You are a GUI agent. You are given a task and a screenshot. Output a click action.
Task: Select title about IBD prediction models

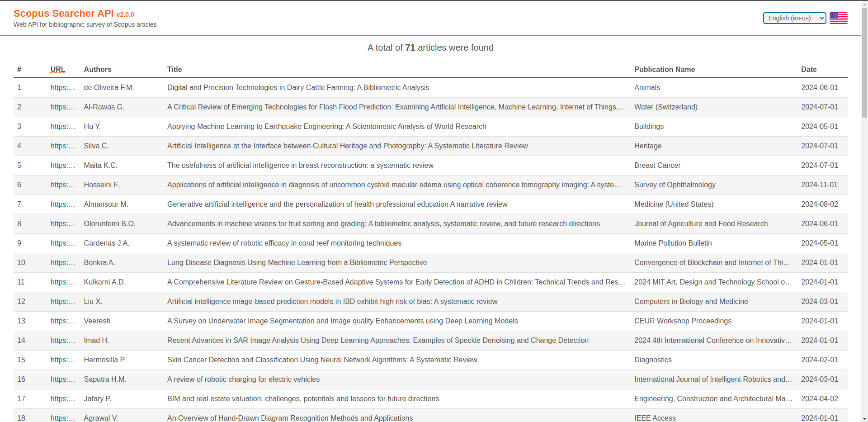(x=332, y=301)
